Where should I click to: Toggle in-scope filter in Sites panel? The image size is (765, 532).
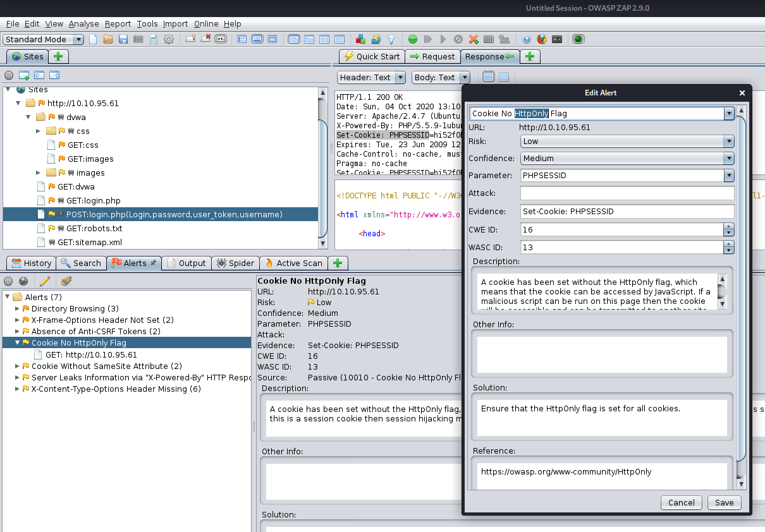click(9, 75)
